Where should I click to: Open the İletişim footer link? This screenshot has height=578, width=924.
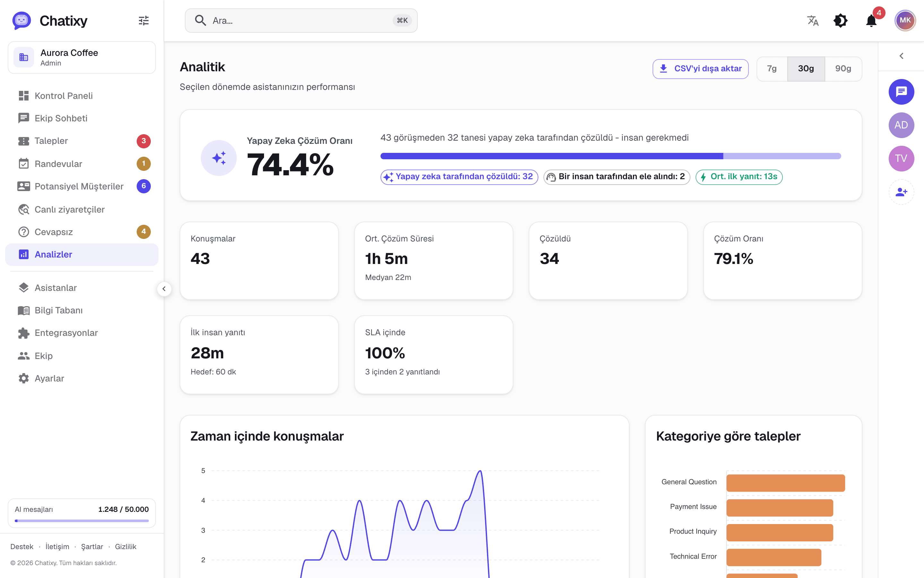pos(57,547)
